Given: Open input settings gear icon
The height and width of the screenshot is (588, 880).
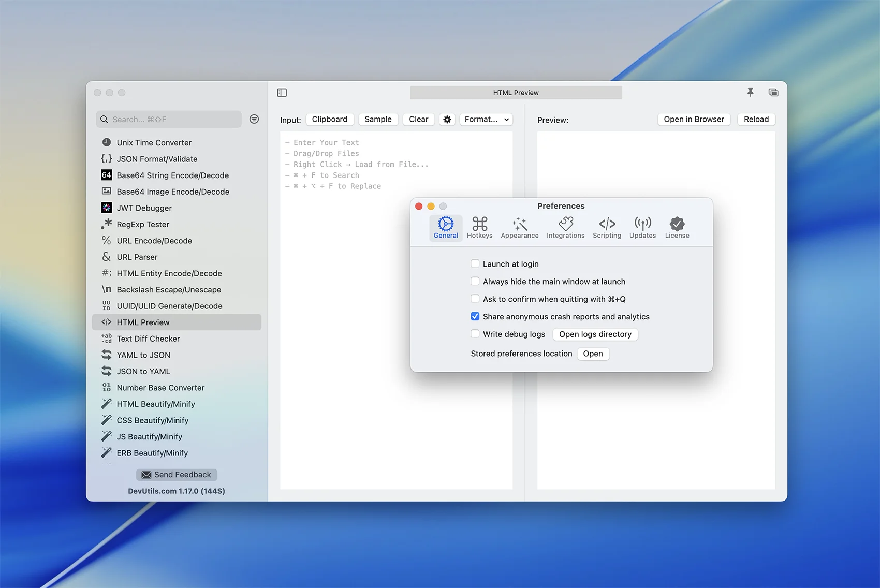Looking at the screenshot, I should pyautogui.click(x=447, y=120).
